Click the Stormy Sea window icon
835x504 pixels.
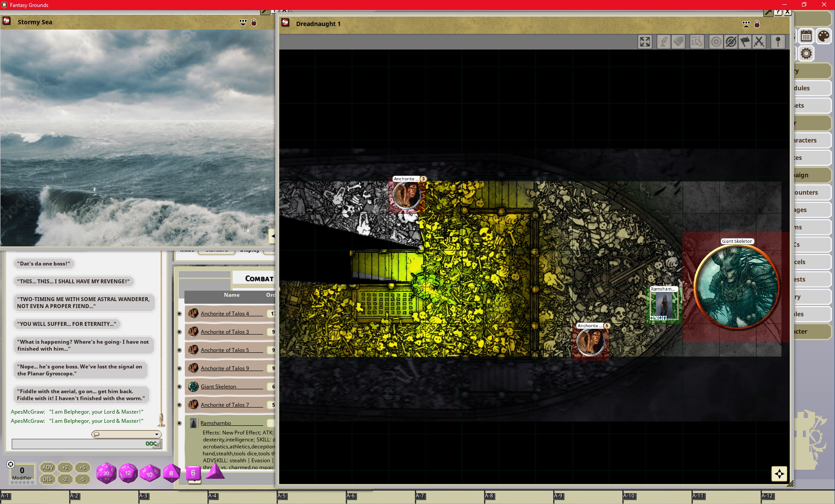pos(7,21)
